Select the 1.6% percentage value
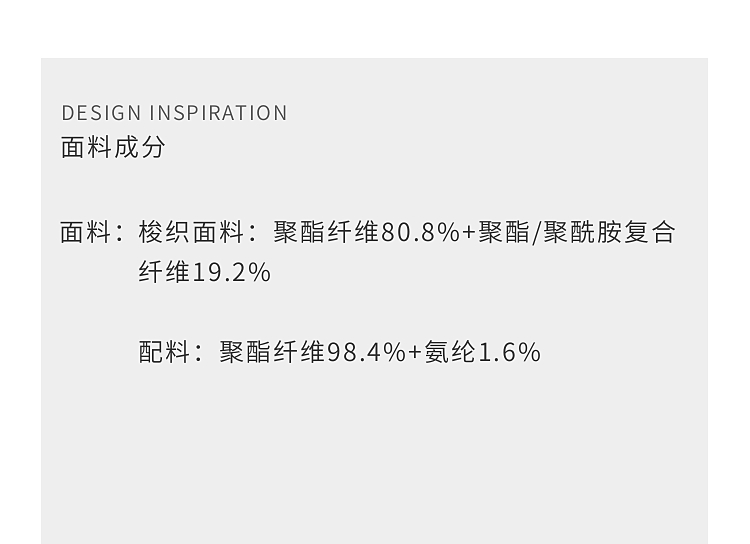This screenshot has height=544, width=750. click(509, 352)
